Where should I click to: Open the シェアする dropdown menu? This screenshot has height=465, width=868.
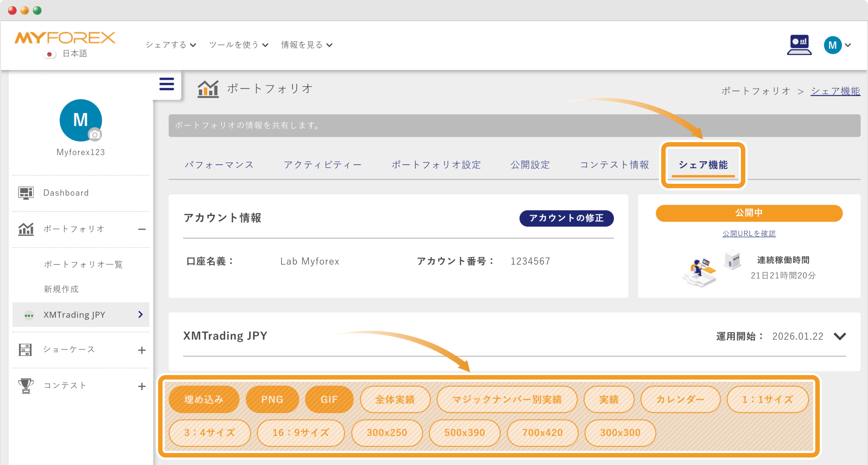(171, 45)
